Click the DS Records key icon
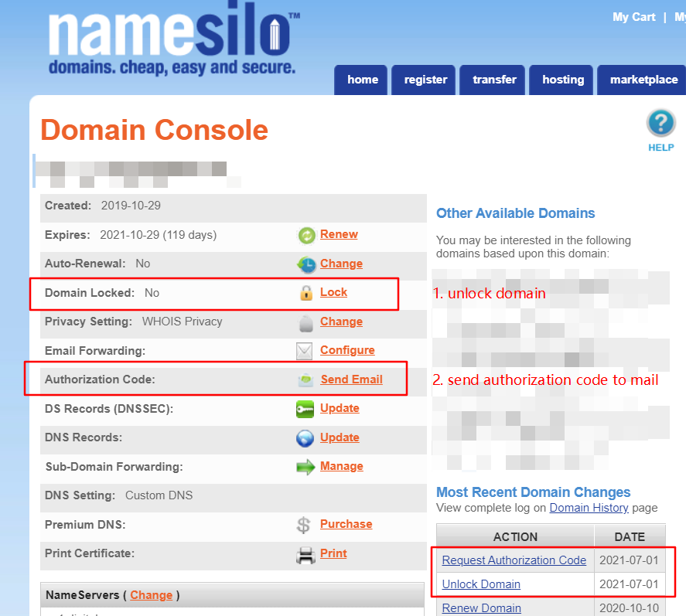 tap(305, 409)
